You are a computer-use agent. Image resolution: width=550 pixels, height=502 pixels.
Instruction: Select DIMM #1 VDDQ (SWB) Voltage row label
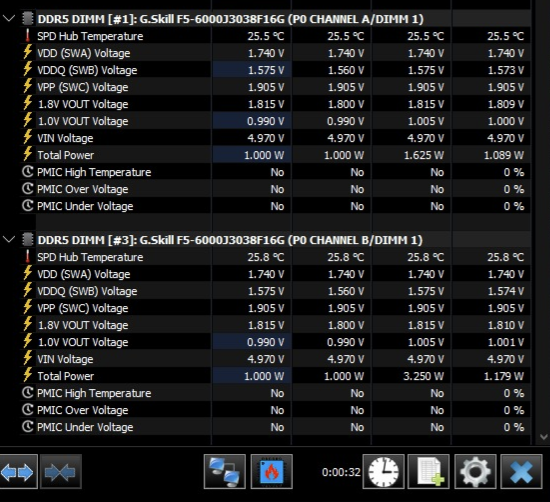tap(87, 70)
